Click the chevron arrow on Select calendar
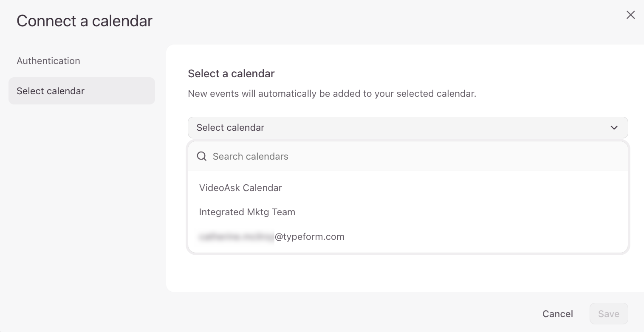This screenshot has height=332, width=644. 614,128
